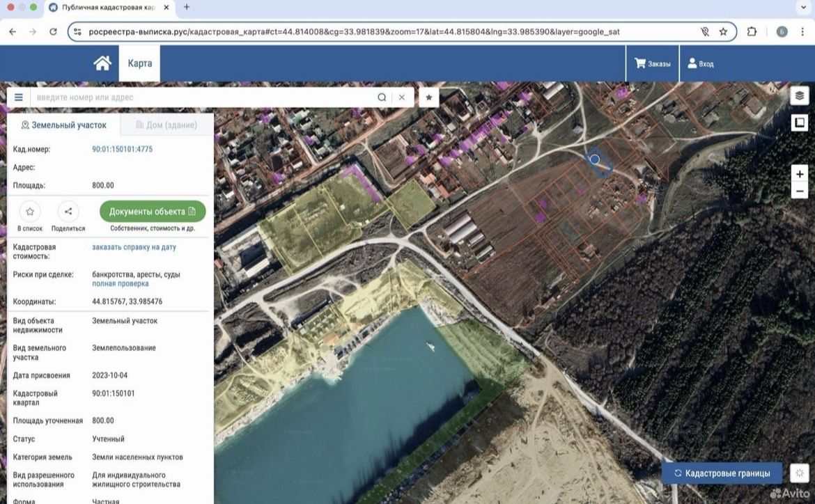815x504 pixels.
Task: Click Кадастровый квартал value 90:01:150101
Action: 114,393
